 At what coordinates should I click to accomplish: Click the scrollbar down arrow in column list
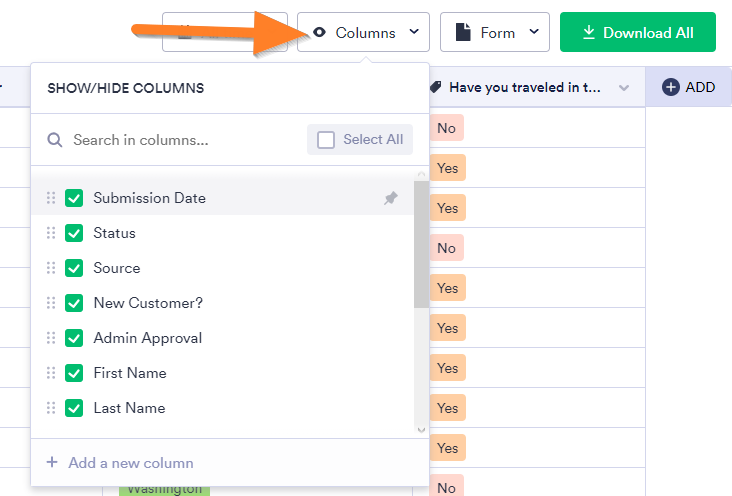[421, 430]
